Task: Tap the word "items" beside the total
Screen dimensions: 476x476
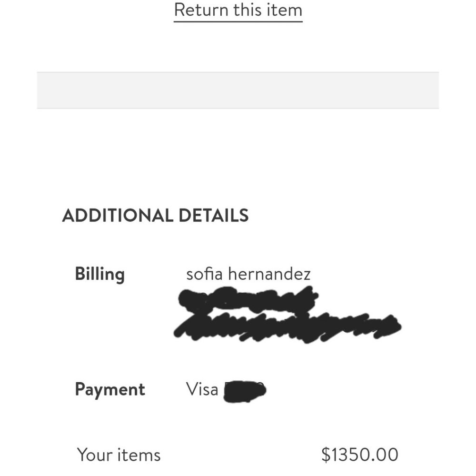Action: pyautogui.click(x=139, y=455)
